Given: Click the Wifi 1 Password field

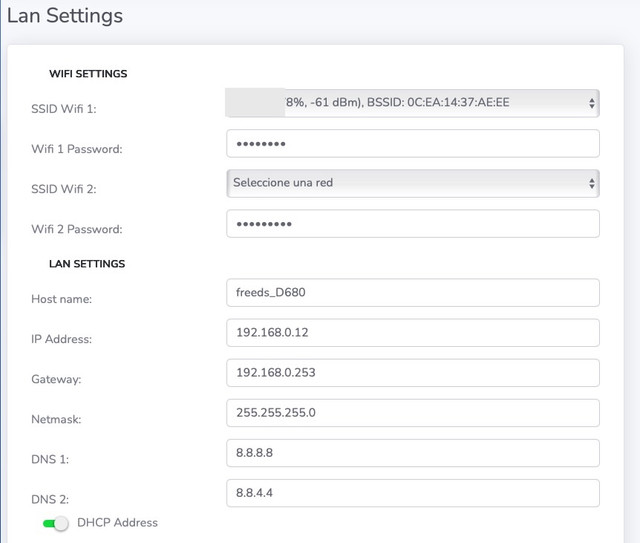Looking at the screenshot, I should pyautogui.click(x=413, y=143).
